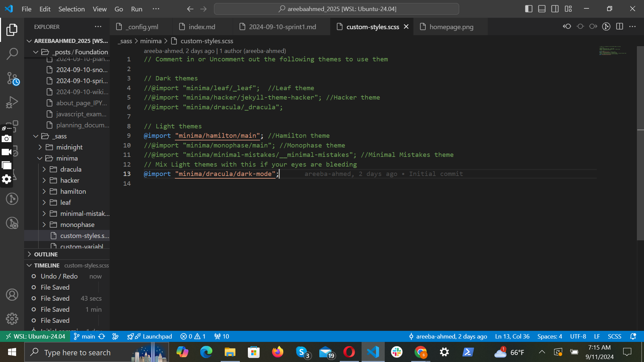The width and height of the screenshot is (644, 362).
Task: Select the File Saved 43 secs entry
Action: click(67, 298)
